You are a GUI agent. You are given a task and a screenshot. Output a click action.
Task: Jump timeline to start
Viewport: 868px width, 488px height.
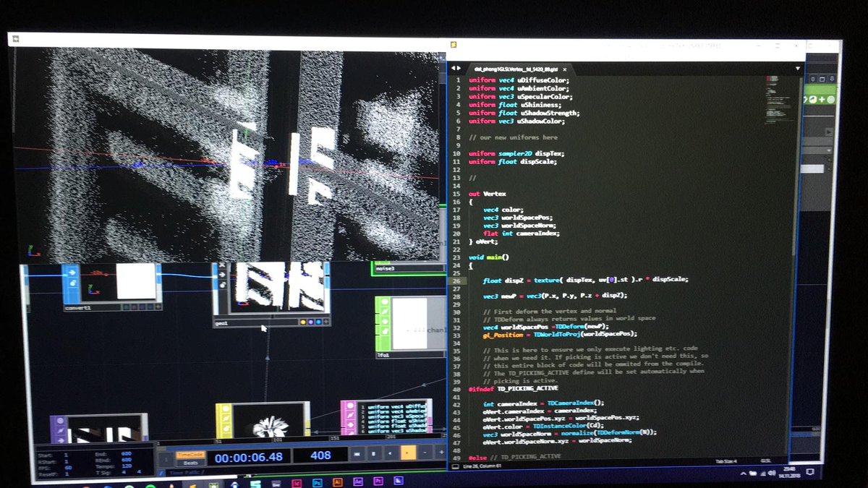tap(356, 453)
